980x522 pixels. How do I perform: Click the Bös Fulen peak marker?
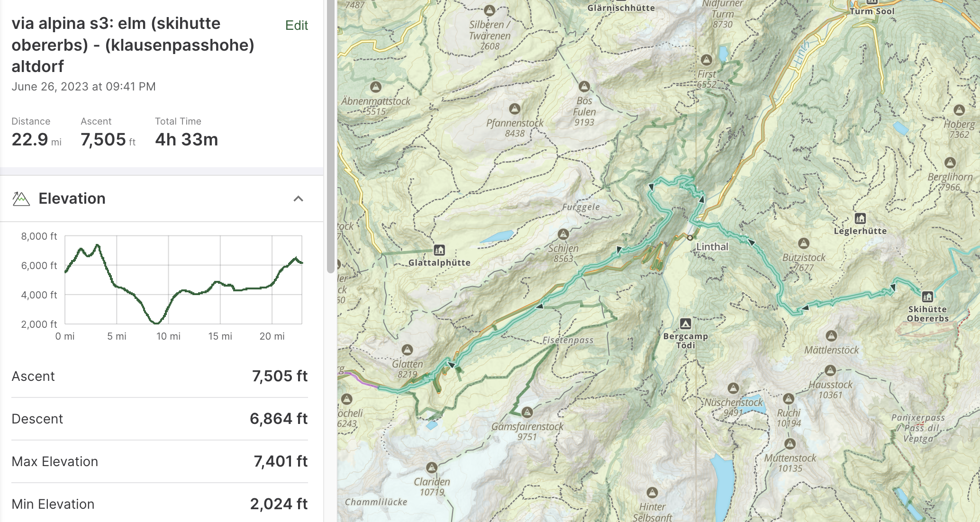pyautogui.click(x=584, y=87)
